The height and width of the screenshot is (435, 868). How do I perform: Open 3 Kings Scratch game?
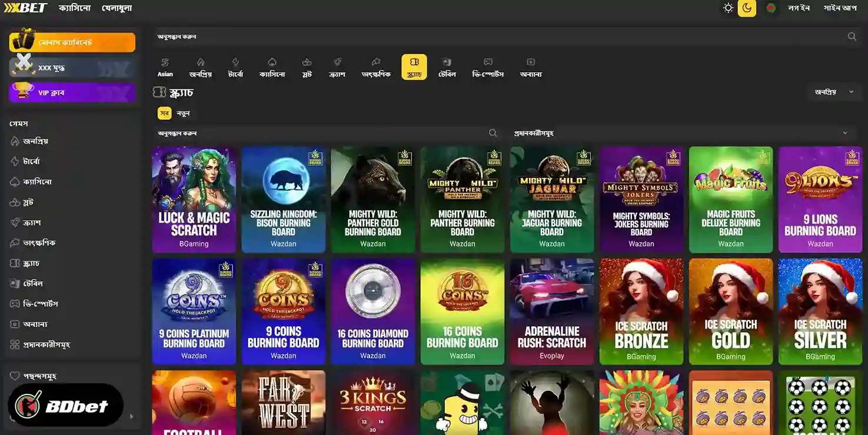tap(373, 403)
